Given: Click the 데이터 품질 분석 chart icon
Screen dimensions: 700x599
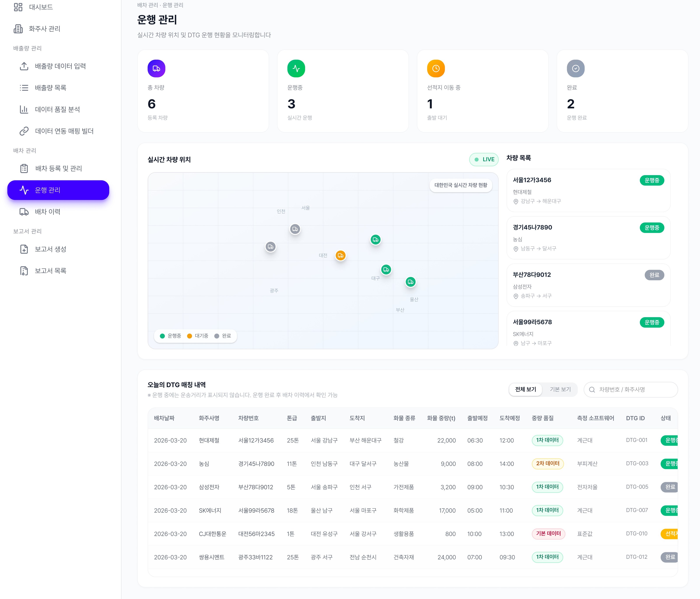Looking at the screenshot, I should [x=24, y=109].
